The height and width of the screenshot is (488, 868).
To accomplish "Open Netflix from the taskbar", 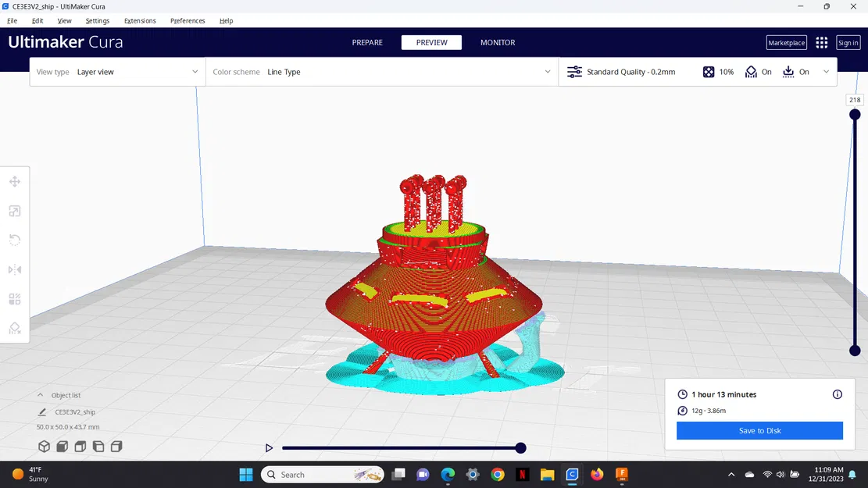I will 522,475.
